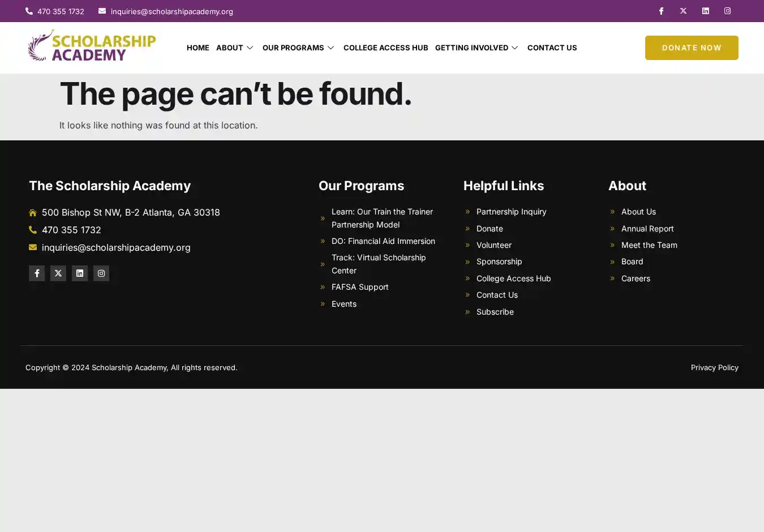This screenshot has height=532, width=764.
Task: Click the footer Facebook square icon
Action: coord(37,273)
